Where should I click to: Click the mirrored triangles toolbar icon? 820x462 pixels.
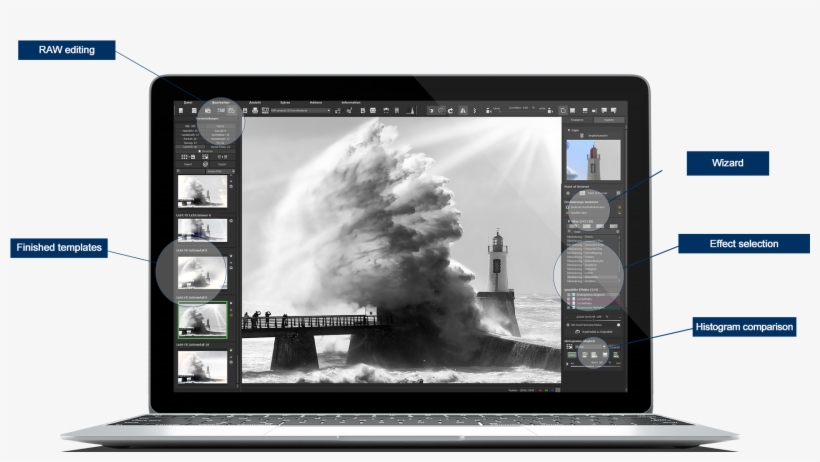463,111
